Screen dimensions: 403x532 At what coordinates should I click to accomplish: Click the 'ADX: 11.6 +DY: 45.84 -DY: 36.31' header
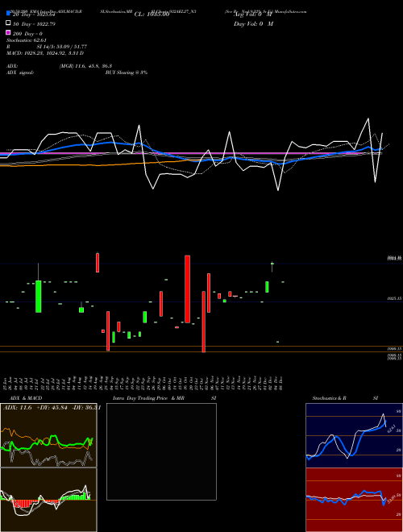coord(52,408)
